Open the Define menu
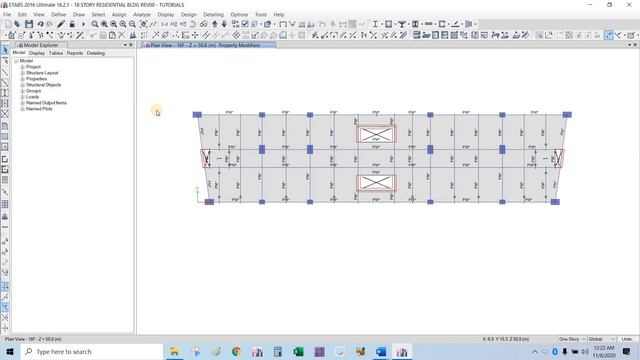Viewport: 640px width, 360px height. point(58,14)
